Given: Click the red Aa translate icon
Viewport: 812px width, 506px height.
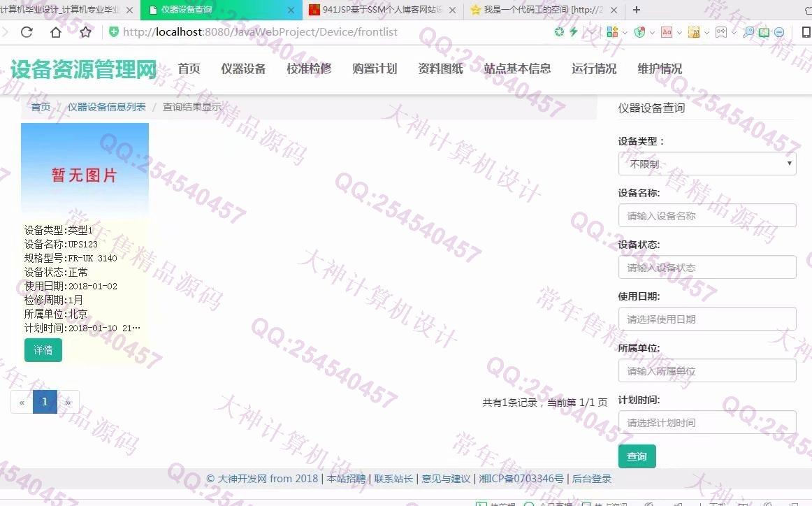Looking at the screenshot, I should [667, 32].
